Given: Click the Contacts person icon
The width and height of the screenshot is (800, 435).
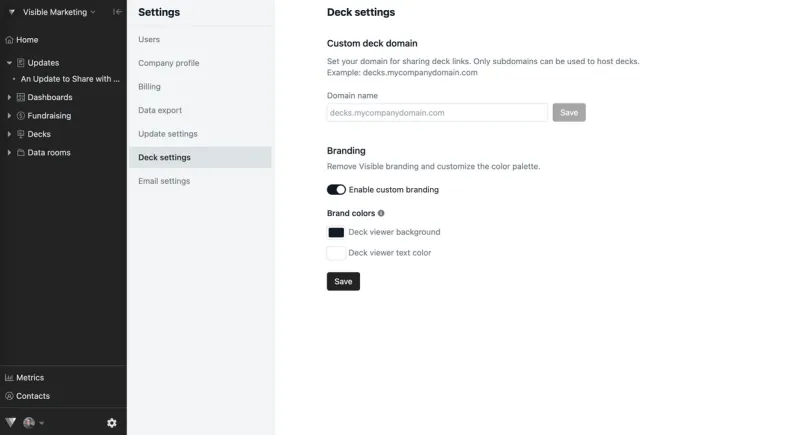Looking at the screenshot, I should [x=9, y=396].
